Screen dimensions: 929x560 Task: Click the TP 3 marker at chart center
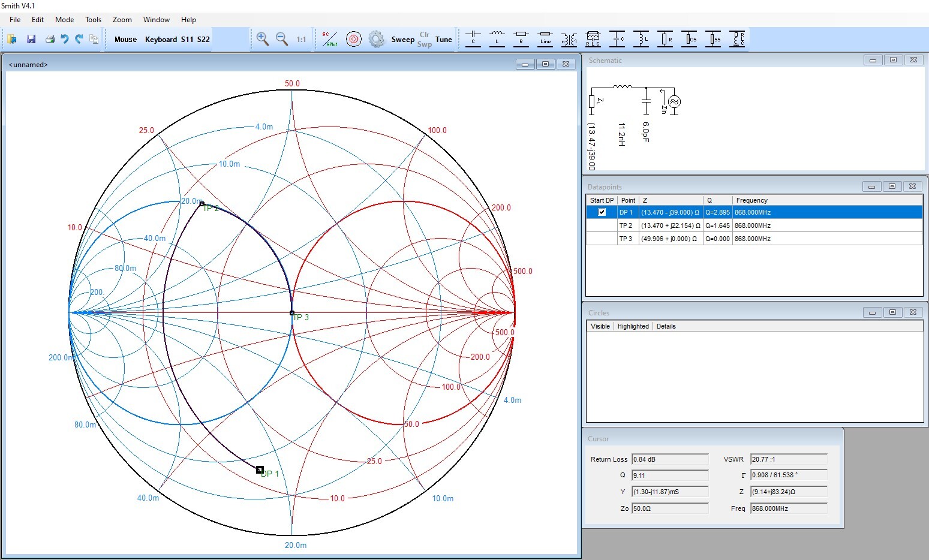click(292, 313)
